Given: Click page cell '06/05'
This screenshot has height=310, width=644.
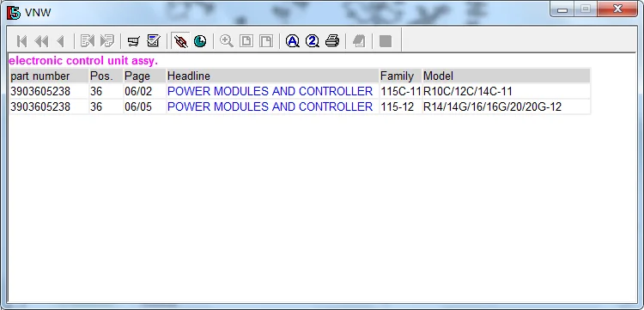Looking at the screenshot, I should (138, 106).
